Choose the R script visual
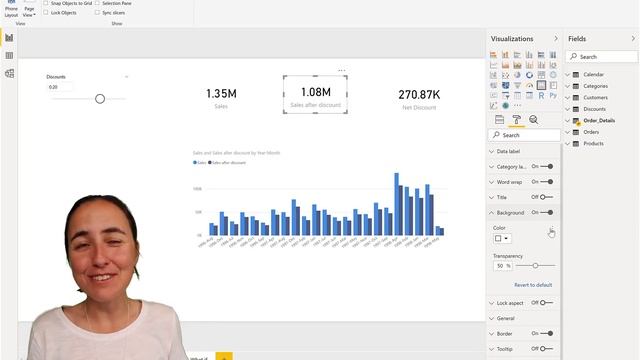 click(541, 96)
